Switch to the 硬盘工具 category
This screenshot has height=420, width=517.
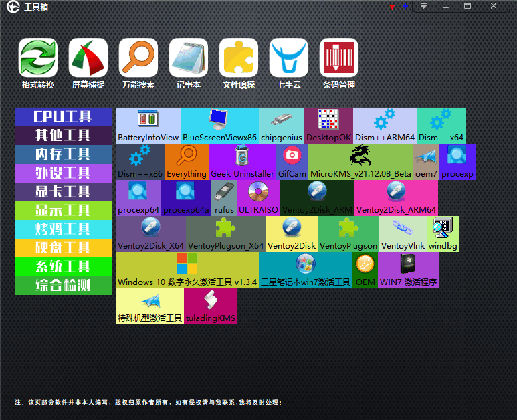coord(64,248)
